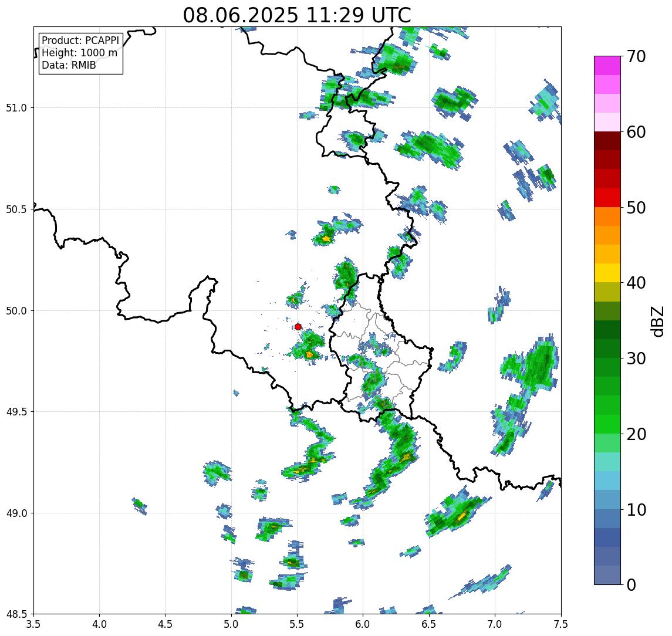
Task: Click the colorbar tick label 20
Action: tap(636, 434)
